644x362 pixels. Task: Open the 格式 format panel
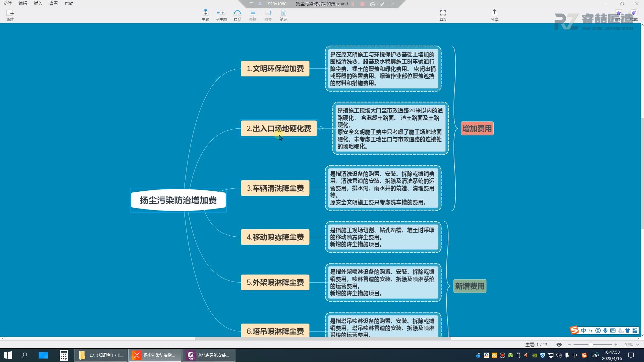[634, 15]
